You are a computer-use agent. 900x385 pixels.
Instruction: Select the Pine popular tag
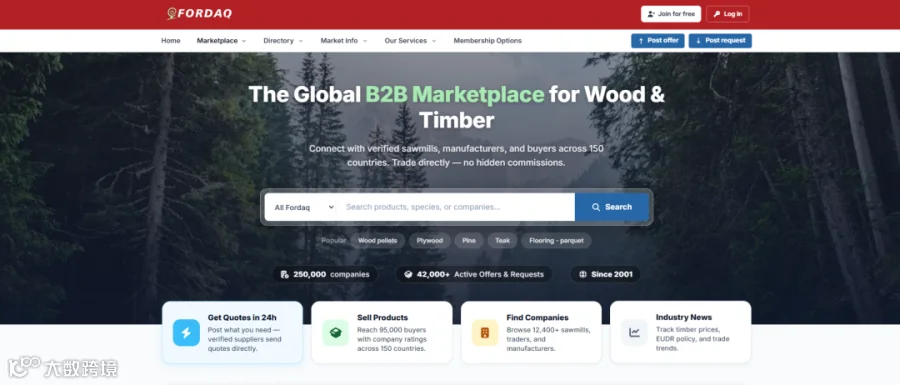469,240
